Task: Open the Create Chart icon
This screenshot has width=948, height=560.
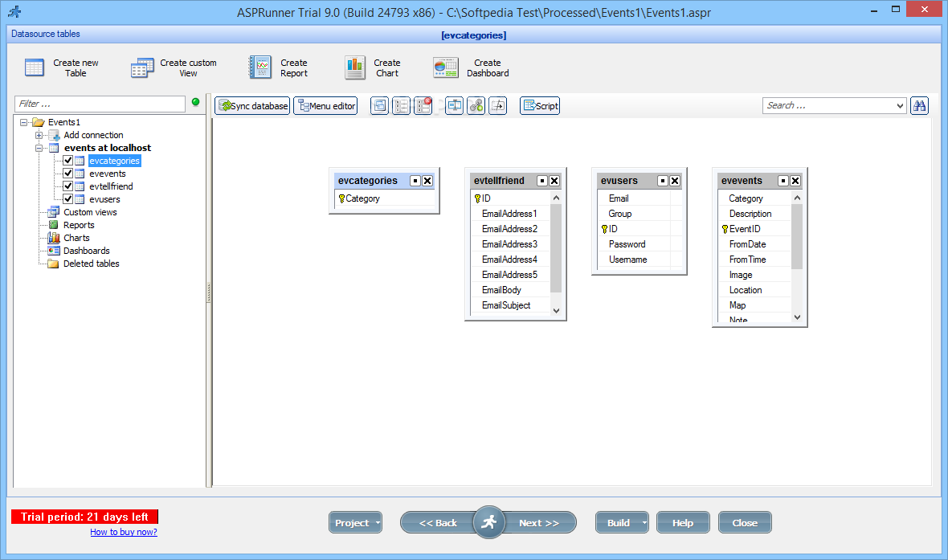Action: [355, 67]
